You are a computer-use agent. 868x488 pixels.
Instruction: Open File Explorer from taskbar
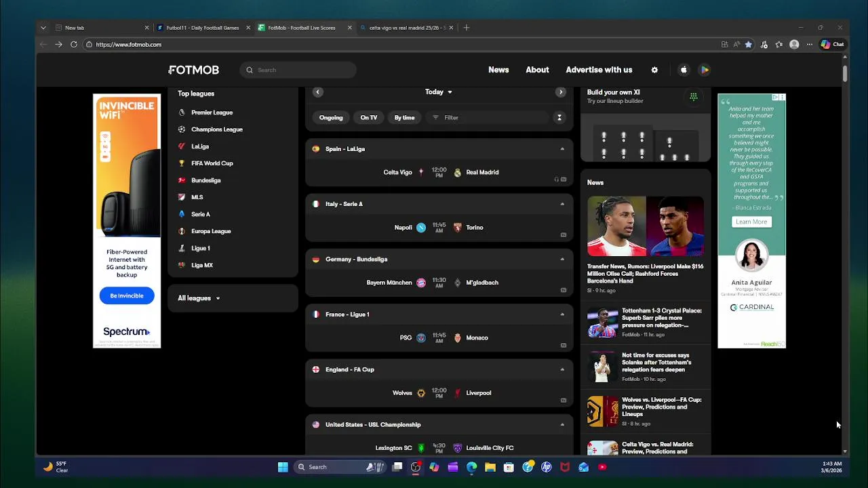490,467
